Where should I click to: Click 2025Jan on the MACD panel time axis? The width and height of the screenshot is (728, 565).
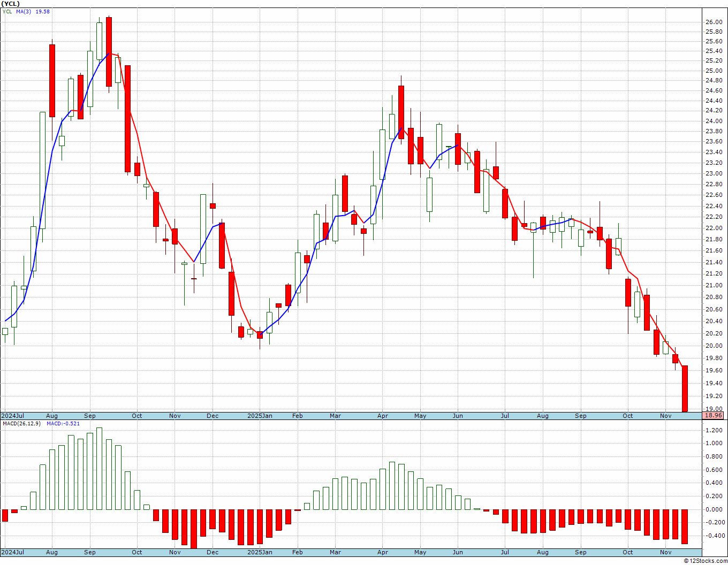(260, 552)
